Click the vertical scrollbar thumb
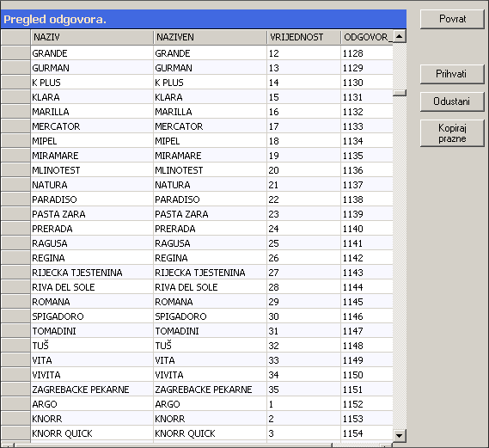This screenshot has height=448, width=489. pos(399,93)
